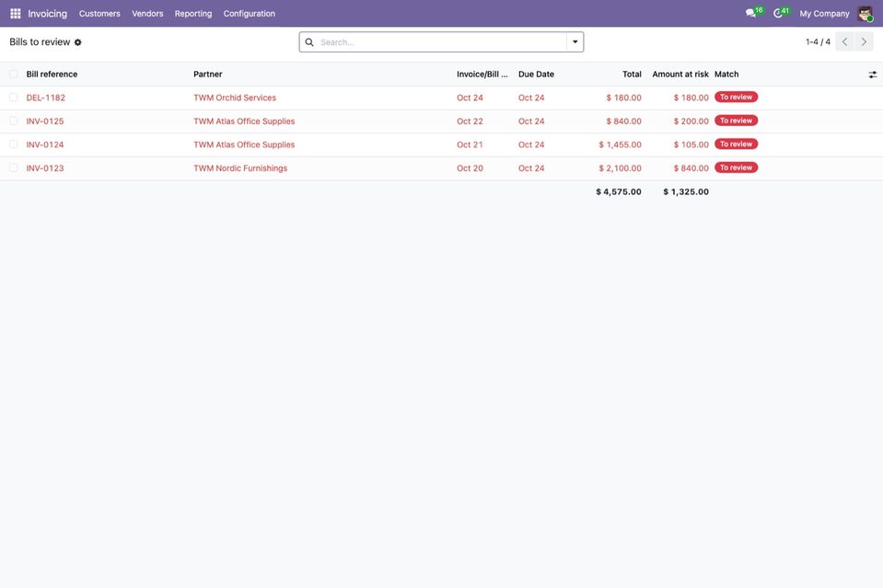The width and height of the screenshot is (883, 588).
Task: Click the To review badge for INV-0125
Action: [x=736, y=121]
